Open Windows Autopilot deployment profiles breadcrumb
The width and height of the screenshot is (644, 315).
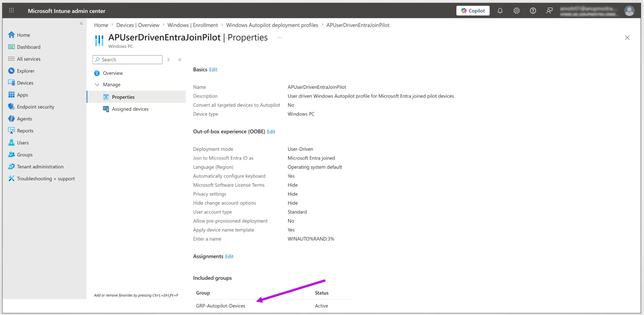coord(272,25)
